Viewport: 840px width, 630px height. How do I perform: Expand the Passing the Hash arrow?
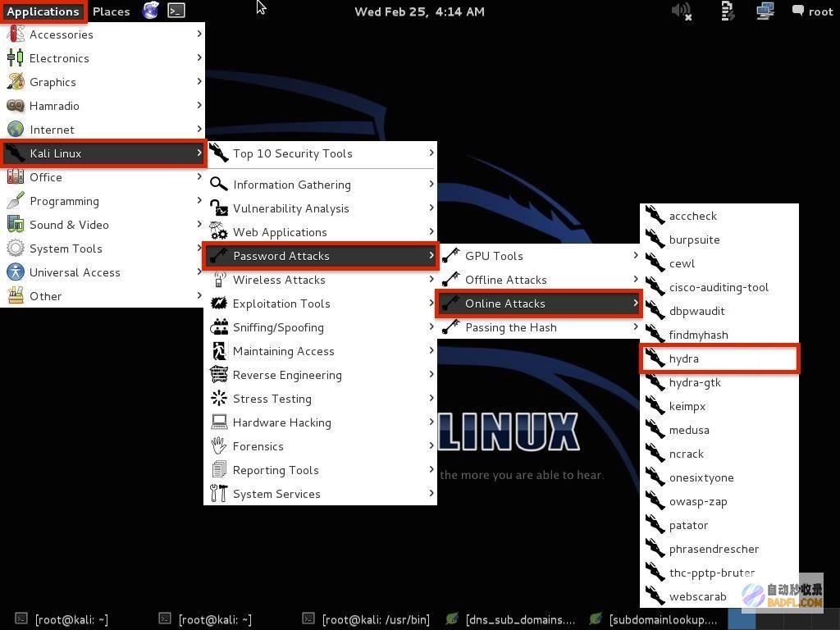pyautogui.click(x=636, y=326)
